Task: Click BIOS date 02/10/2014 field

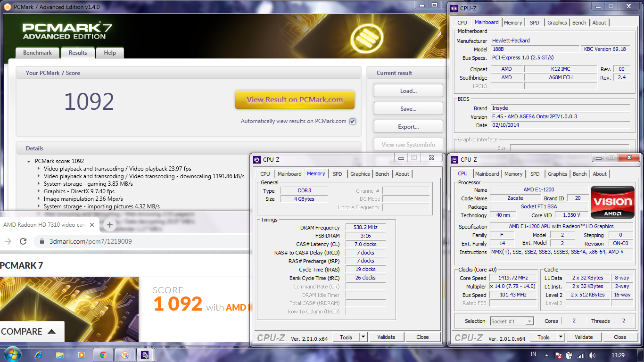Action: tap(560, 125)
